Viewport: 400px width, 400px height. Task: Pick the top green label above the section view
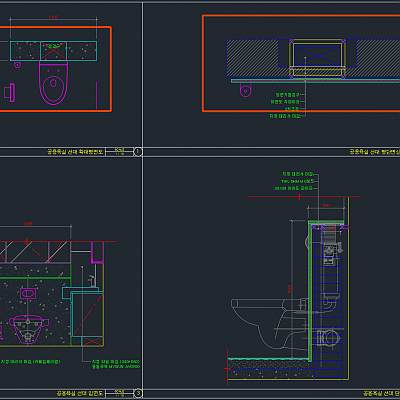click(297, 174)
